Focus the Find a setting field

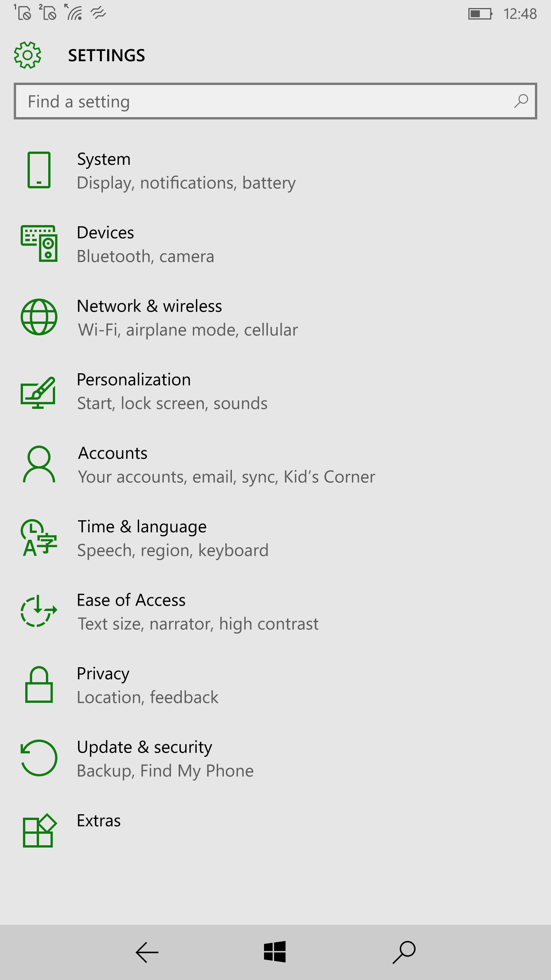[275, 101]
